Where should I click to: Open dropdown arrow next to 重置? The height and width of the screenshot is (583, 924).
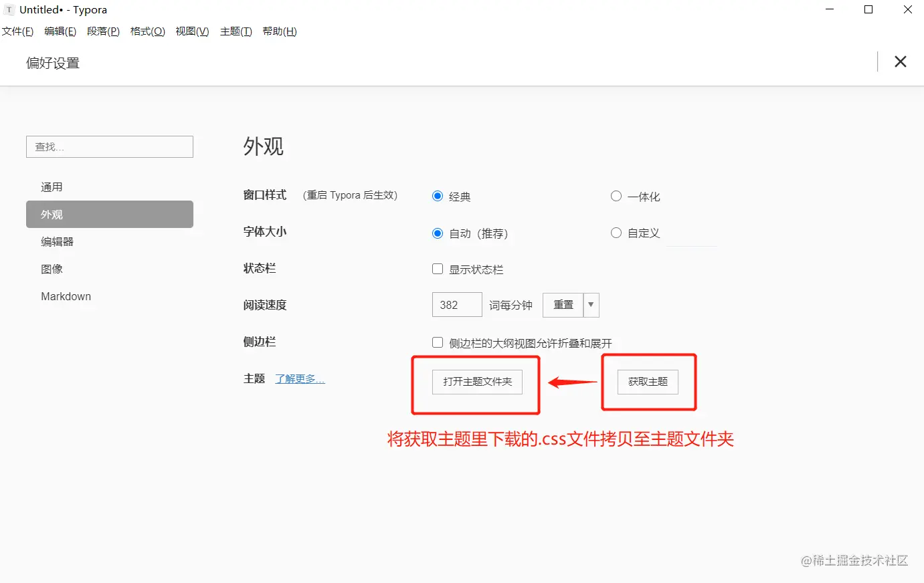coord(591,305)
